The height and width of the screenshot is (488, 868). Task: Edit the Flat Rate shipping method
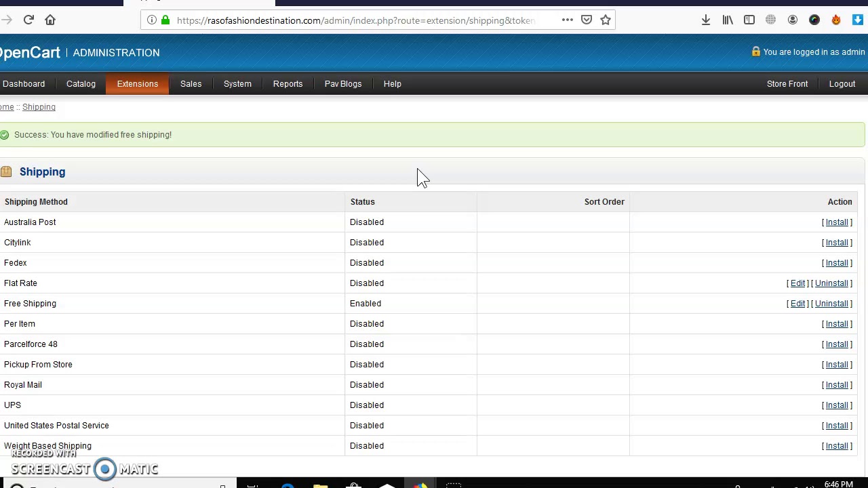797,283
